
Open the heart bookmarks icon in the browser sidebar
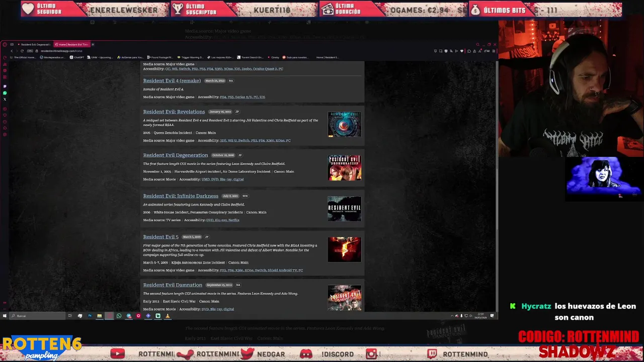pos(5,115)
